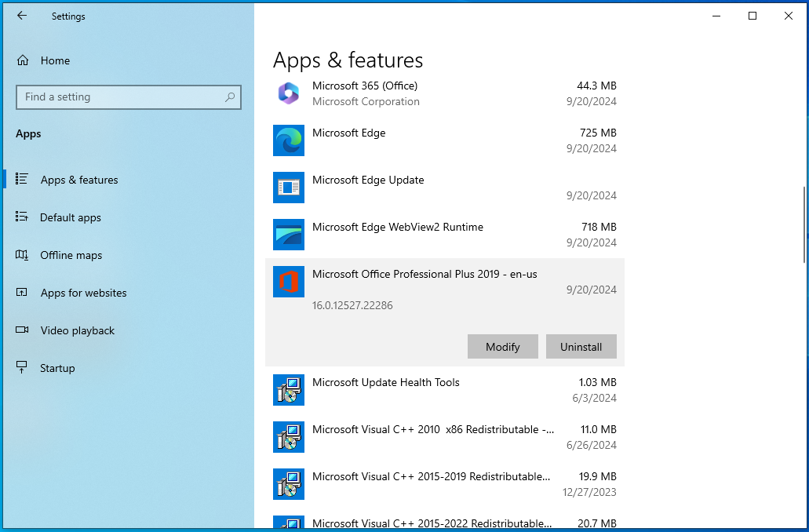Click the vertical scrollbar thumb

click(x=804, y=224)
